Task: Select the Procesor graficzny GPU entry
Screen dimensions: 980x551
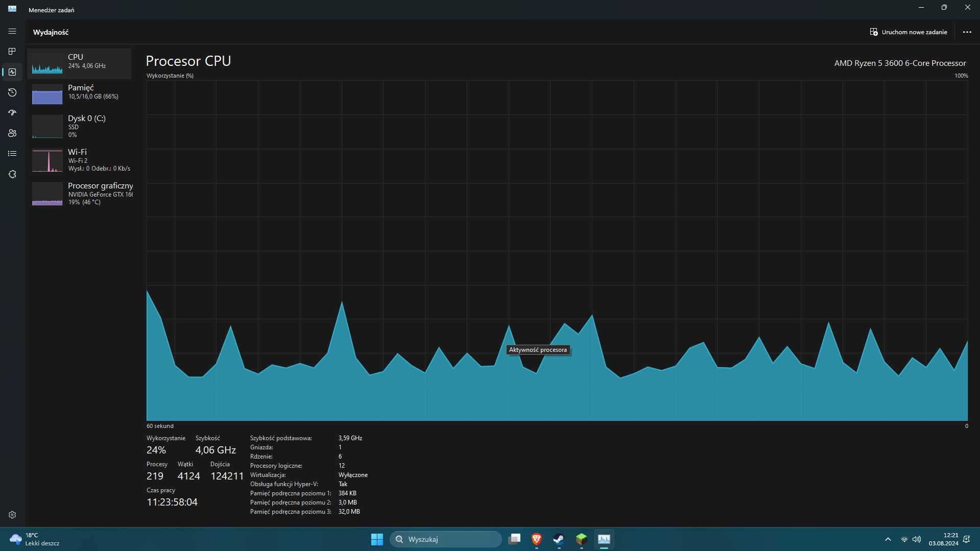Action: [79, 194]
